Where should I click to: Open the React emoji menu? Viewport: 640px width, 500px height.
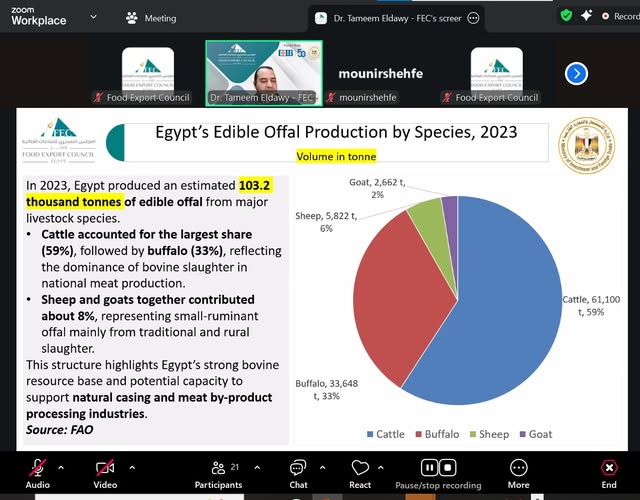click(360, 468)
